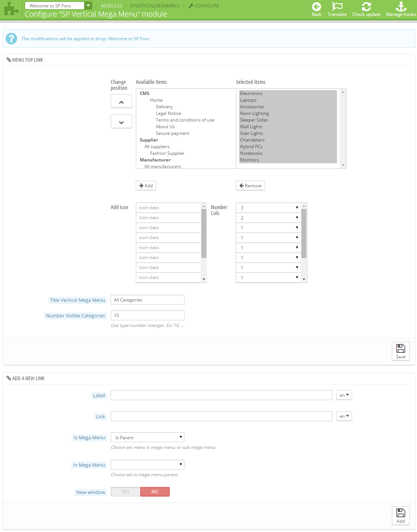Select Accessories in Selected items

click(288, 107)
